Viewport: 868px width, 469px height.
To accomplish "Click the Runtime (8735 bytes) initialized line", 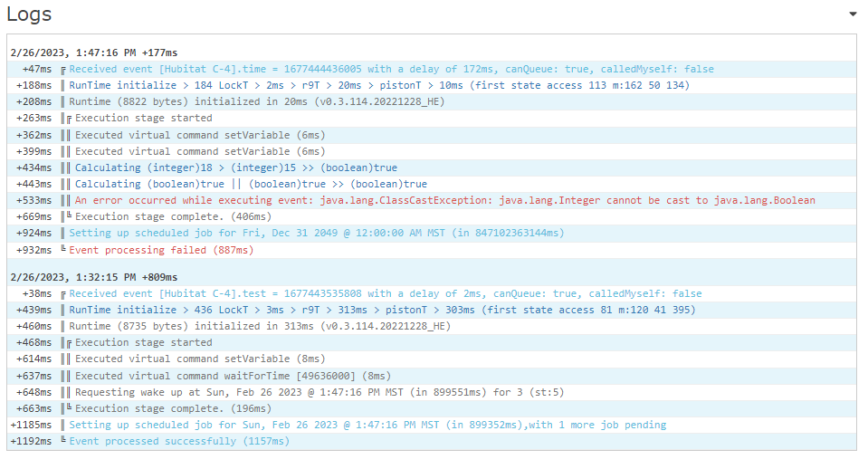I will pos(260,326).
